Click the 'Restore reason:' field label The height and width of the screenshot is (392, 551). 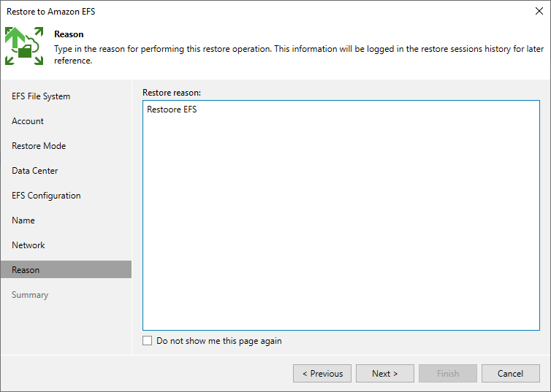pyautogui.click(x=172, y=93)
